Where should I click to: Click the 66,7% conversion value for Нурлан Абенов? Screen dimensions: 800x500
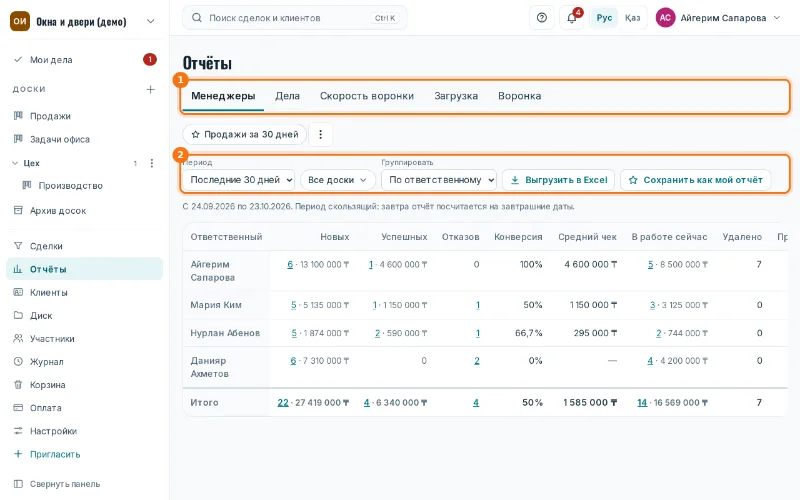click(529, 333)
